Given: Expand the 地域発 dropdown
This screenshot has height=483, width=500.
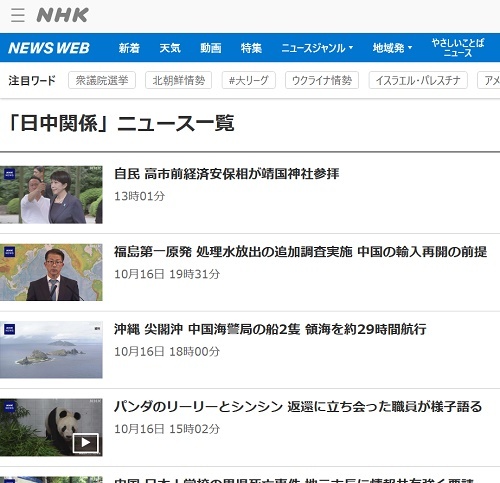Looking at the screenshot, I should 392,48.
